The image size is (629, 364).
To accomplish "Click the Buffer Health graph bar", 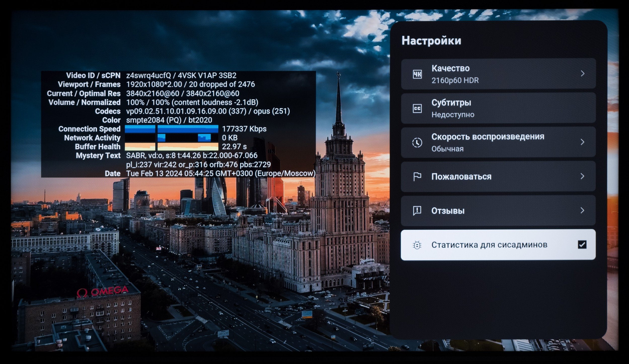I will [x=172, y=147].
